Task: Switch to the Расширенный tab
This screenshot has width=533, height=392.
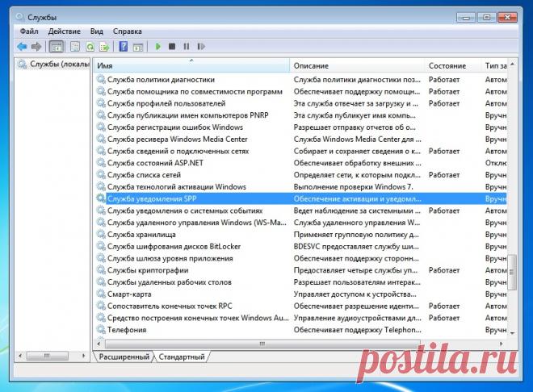Action: coord(124,357)
